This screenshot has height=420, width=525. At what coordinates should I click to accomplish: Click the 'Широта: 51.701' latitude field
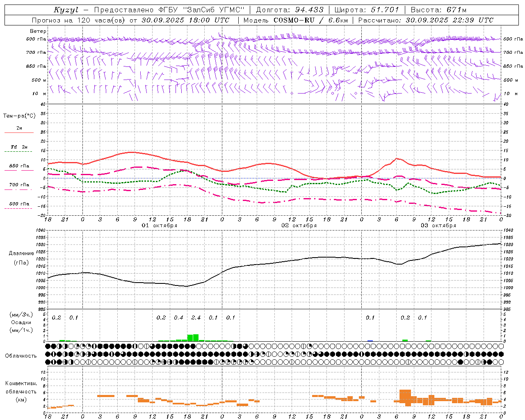[367, 10]
